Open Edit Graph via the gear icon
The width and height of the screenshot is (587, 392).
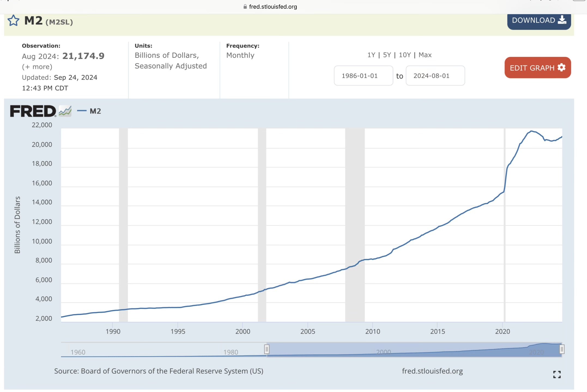click(561, 68)
